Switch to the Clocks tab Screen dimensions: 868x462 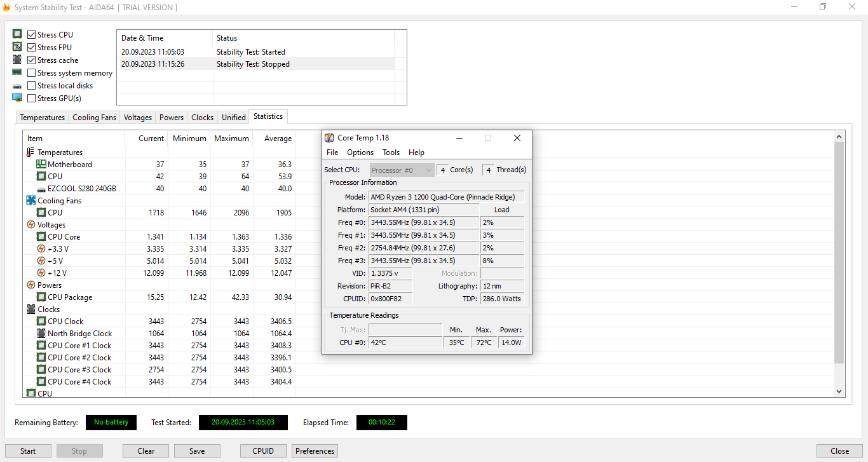(x=203, y=118)
